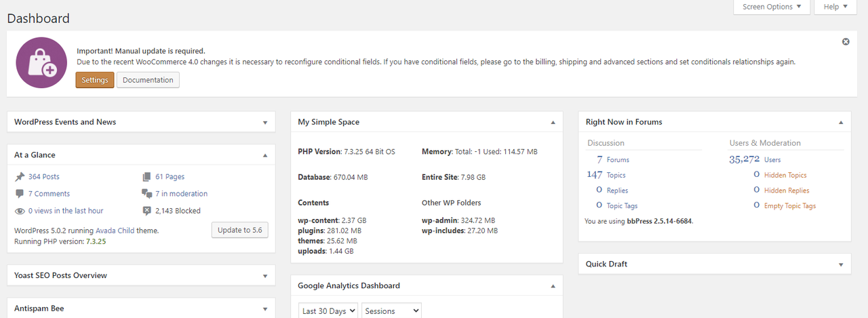Image resolution: width=868 pixels, height=318 pixels.
Task: Click the uploads 1.44 GB entry
Action: click(325, 251)
